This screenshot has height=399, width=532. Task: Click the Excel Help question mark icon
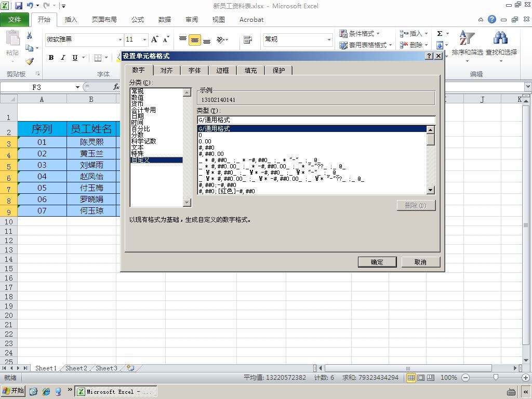point(492,19)
